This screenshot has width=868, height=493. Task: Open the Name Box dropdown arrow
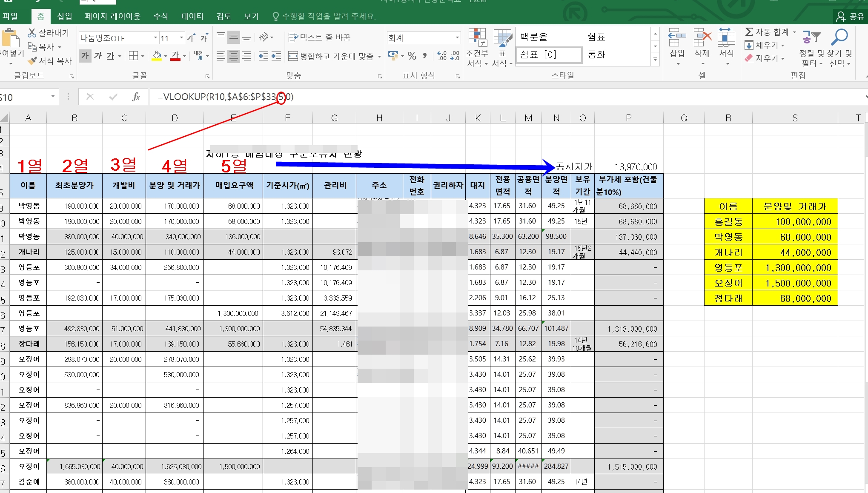[x=53, y=97]
